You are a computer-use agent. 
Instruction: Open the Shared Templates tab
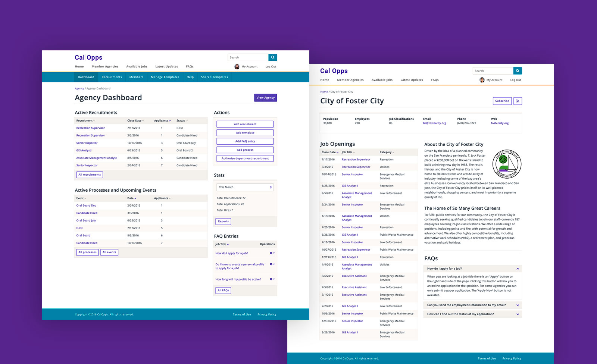(215, 77)
